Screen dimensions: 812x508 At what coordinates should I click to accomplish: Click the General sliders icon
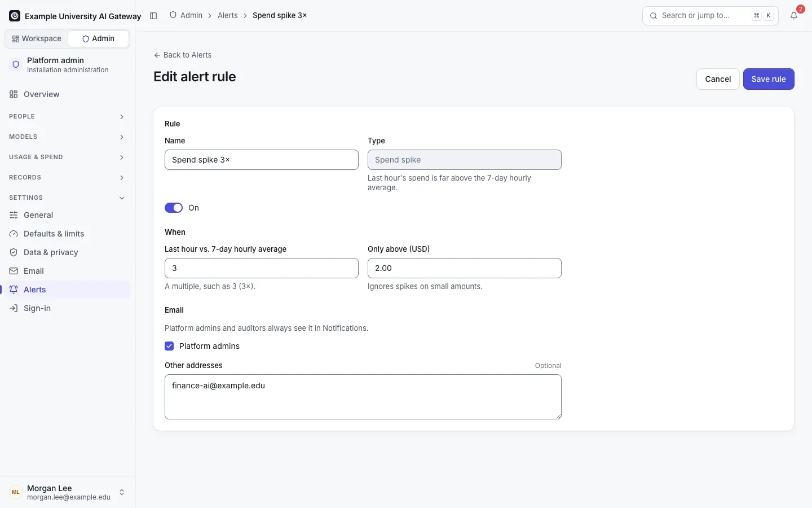point(14,215)
